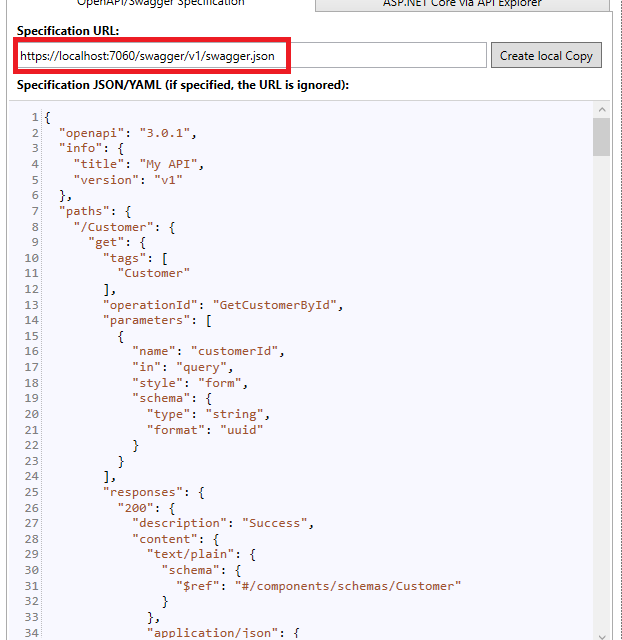Click the "uuid" format value
622x640 pixels.
(244, 429)
